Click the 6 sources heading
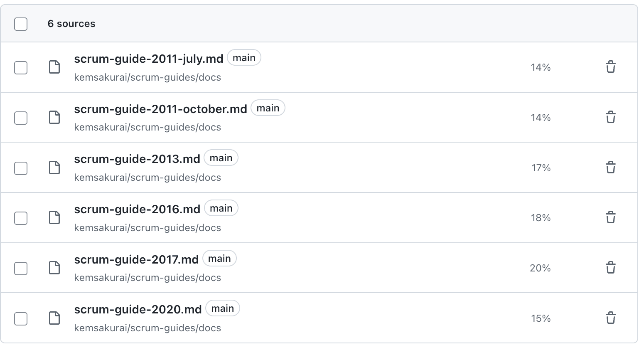 [x=71, y=24]
